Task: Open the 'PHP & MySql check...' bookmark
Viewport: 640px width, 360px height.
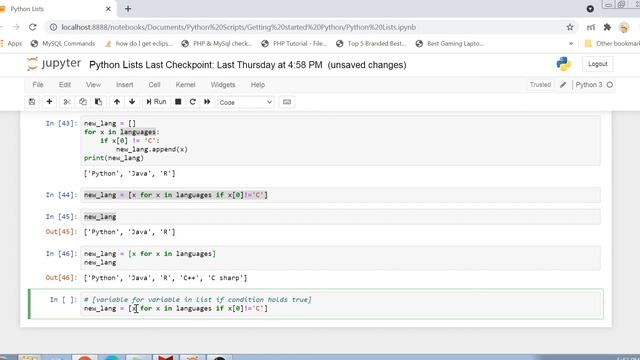Action: [217, 43]
